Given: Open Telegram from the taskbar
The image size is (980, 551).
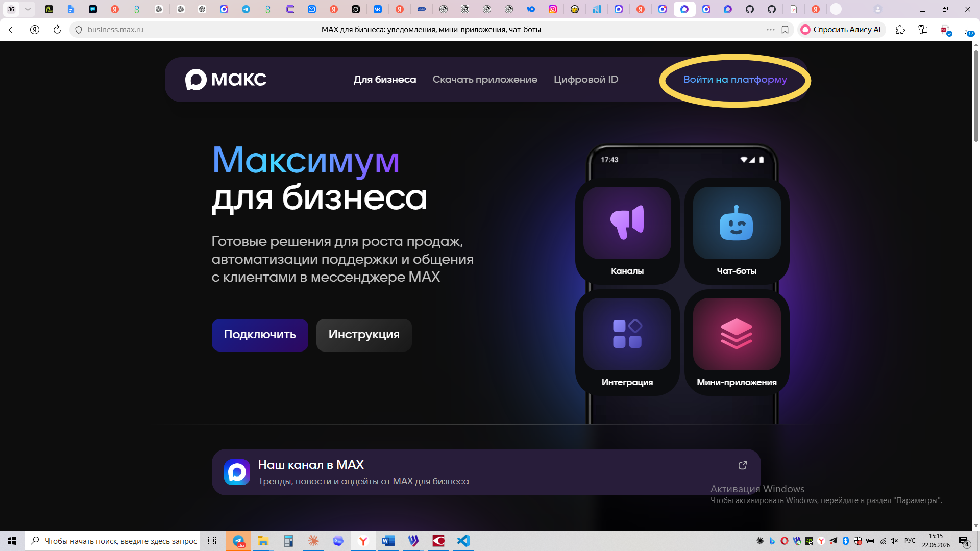Looking at the screenshot, I should point(238,541).
